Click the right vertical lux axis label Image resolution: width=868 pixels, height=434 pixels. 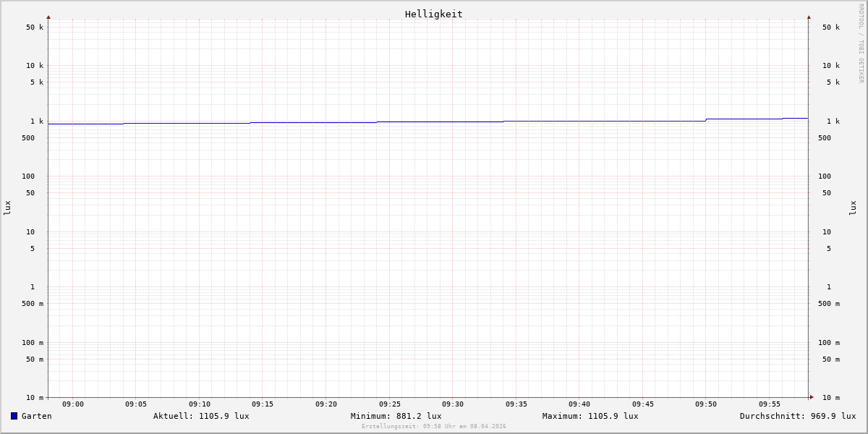(854, 208)
